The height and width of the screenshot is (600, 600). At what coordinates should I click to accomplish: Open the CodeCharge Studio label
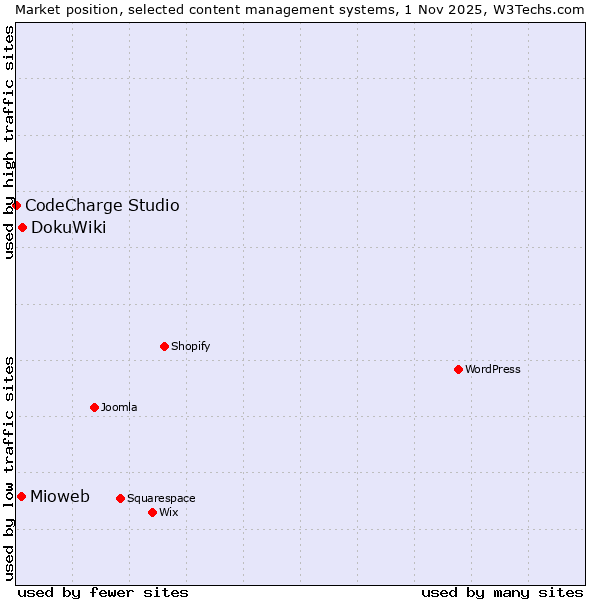[102, 205]
